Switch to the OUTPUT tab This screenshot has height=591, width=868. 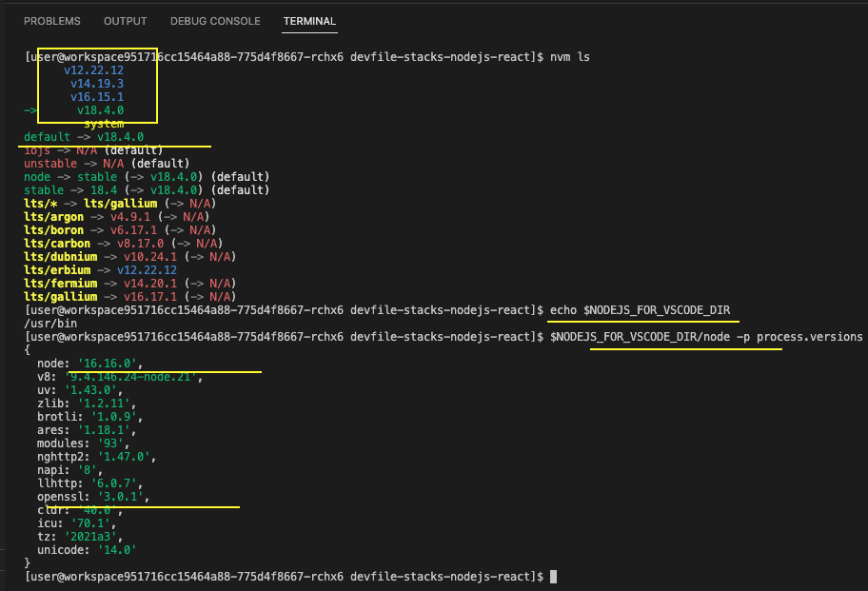click(125, 21)
